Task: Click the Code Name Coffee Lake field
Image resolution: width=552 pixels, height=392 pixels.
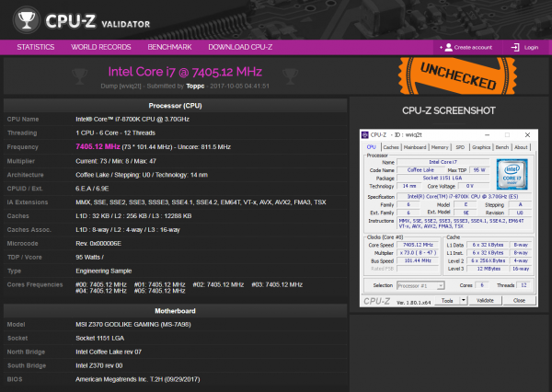Action: point(420,170)
